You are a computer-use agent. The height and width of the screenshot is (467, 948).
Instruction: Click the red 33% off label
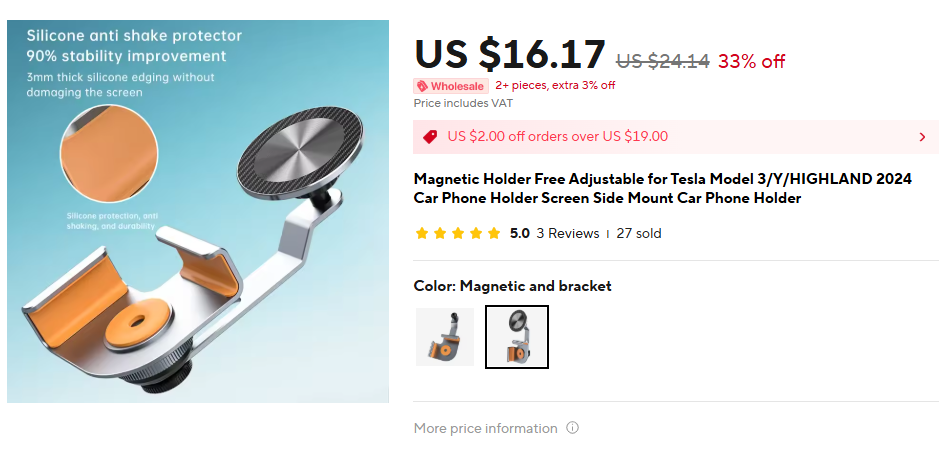pyautogui.click(x=751, y=61)
